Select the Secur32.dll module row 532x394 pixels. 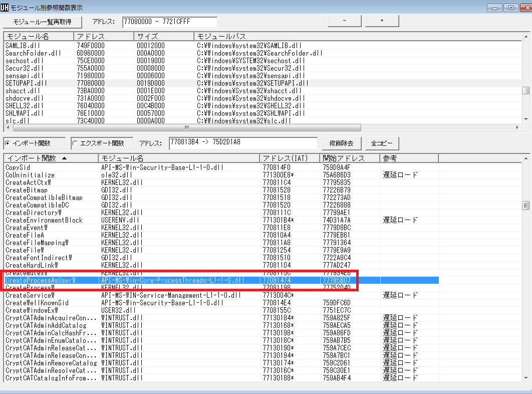coord(263,68)
